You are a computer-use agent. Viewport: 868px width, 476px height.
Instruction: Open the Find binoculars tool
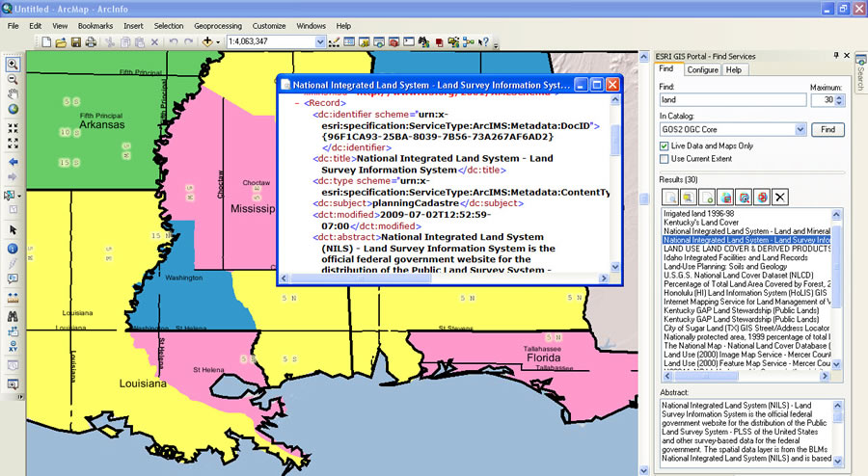click(x=13, y=316)
